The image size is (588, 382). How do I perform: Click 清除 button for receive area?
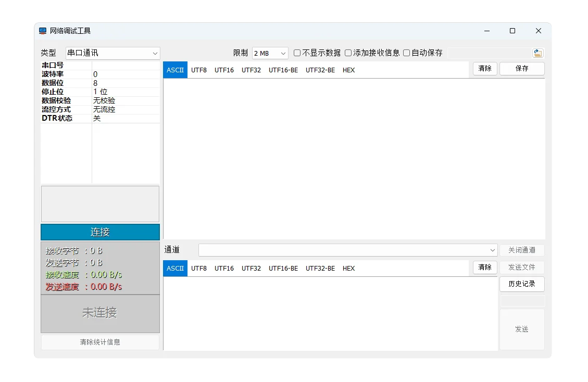[x=485, y=69]
